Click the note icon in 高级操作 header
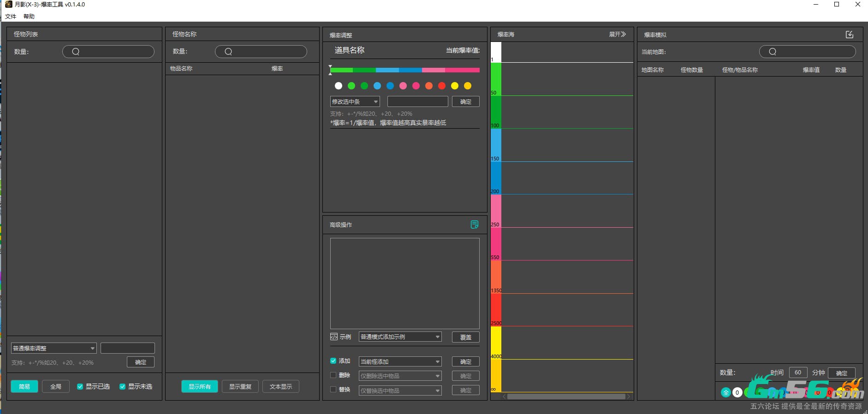Image resolution: width=868 pixels, height=414 pixels. coord(475,225)
